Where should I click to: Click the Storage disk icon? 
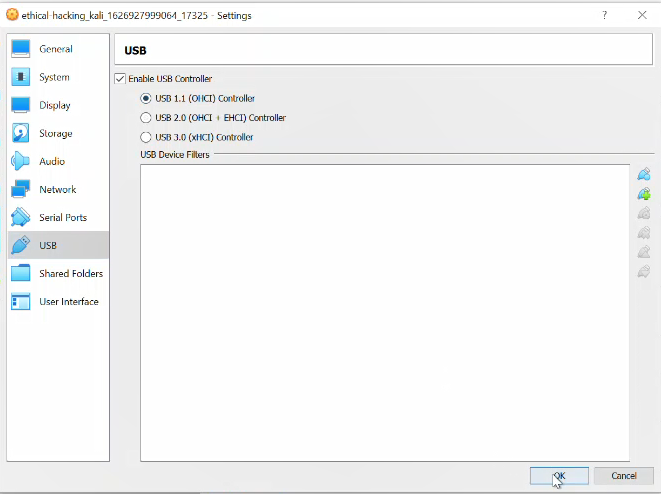point(20,133)
